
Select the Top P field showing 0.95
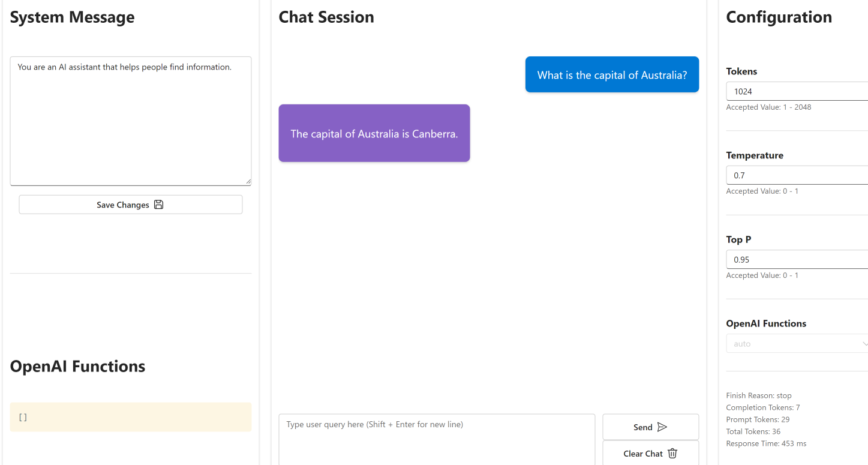(797, 260)
